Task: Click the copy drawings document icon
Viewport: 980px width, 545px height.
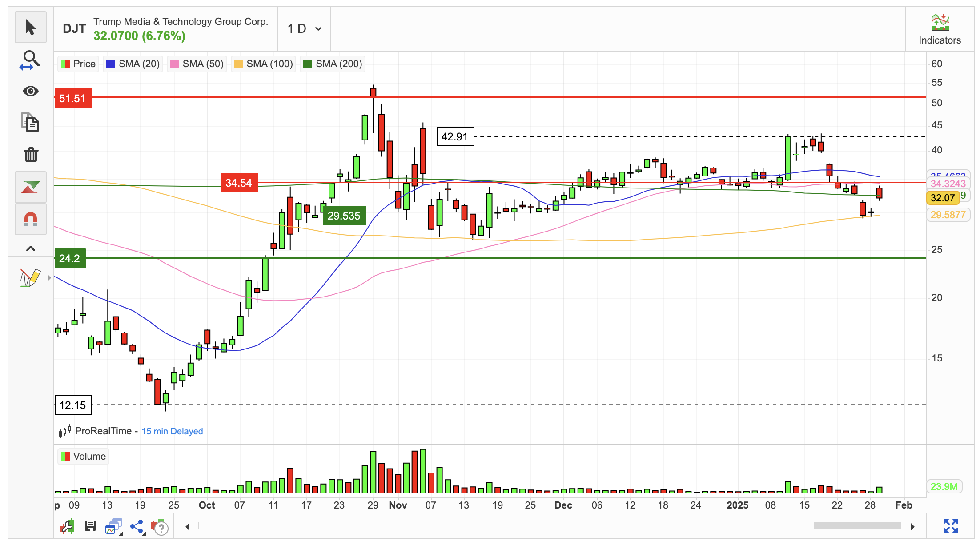Action: pyautogui.click(x=30, y=123)
